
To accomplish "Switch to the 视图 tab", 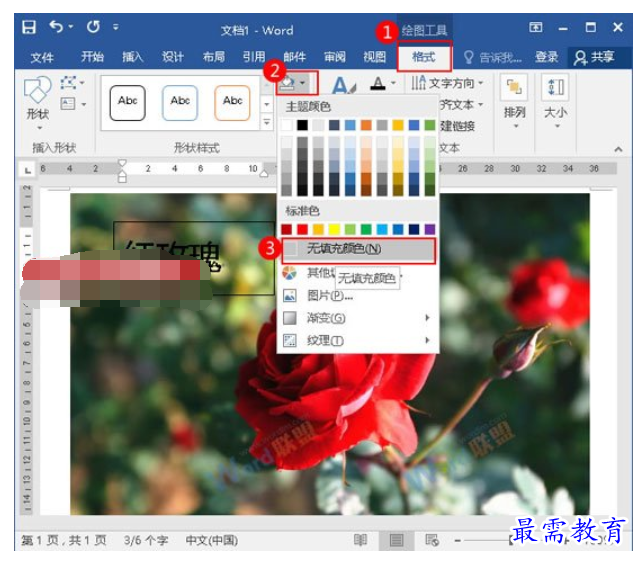I will coord(375,57).
